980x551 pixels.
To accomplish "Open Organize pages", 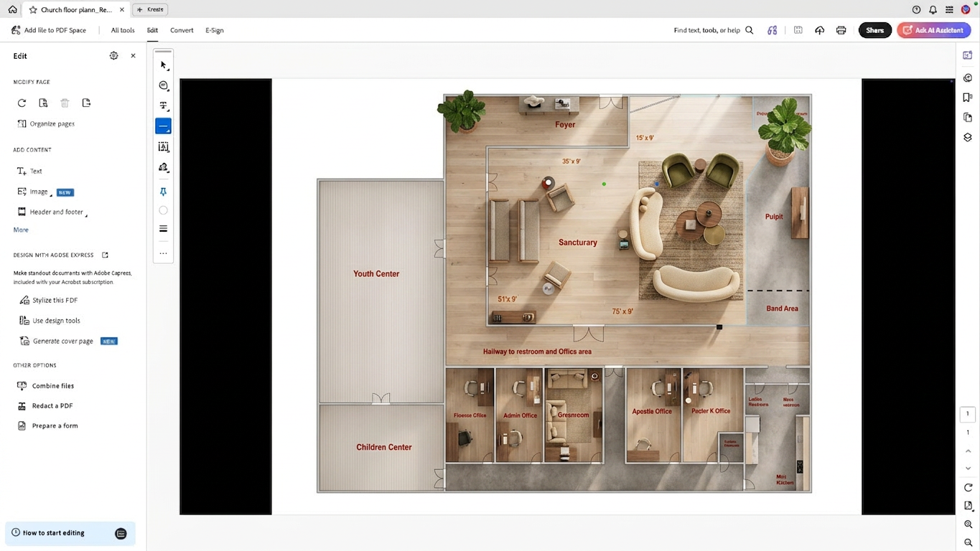I will coord(46,123).
